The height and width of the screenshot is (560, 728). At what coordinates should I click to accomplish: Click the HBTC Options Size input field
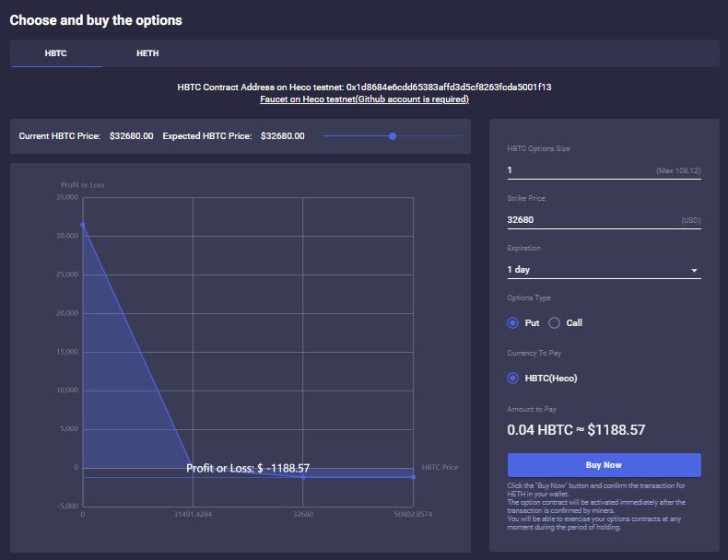pos(576,170)
